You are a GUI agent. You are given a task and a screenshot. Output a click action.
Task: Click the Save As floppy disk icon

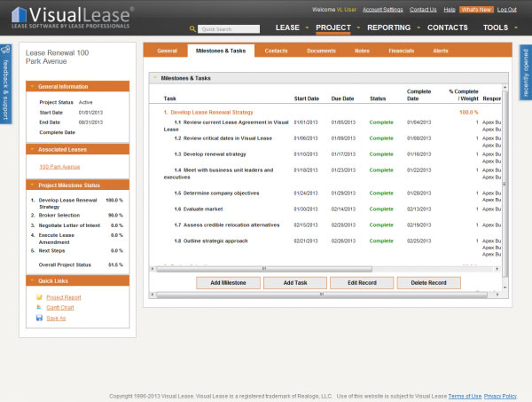point(39,318)
